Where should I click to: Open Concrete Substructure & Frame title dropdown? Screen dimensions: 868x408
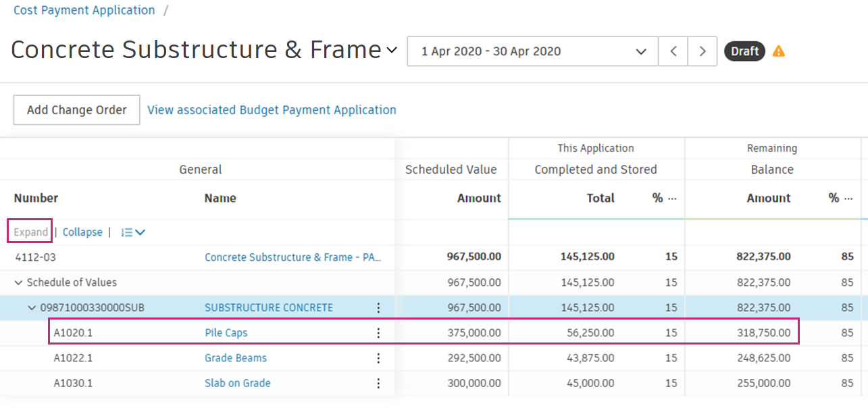click(x=392, y=51)
